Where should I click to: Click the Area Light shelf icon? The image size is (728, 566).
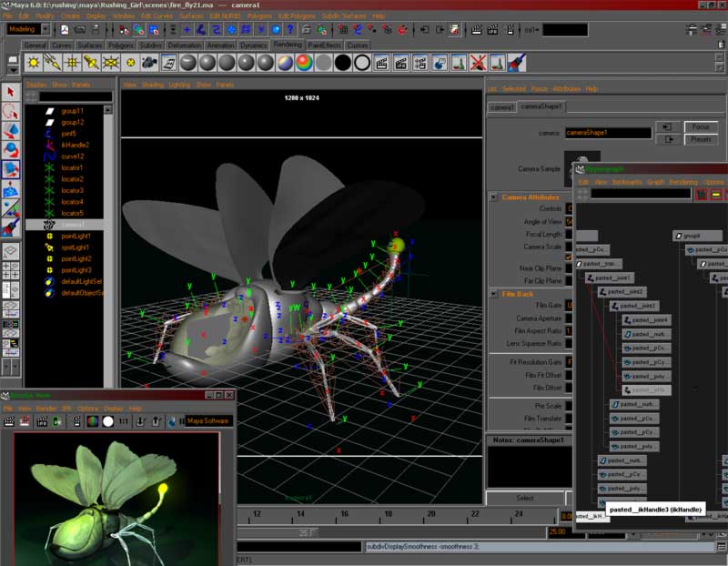(111, 63)
